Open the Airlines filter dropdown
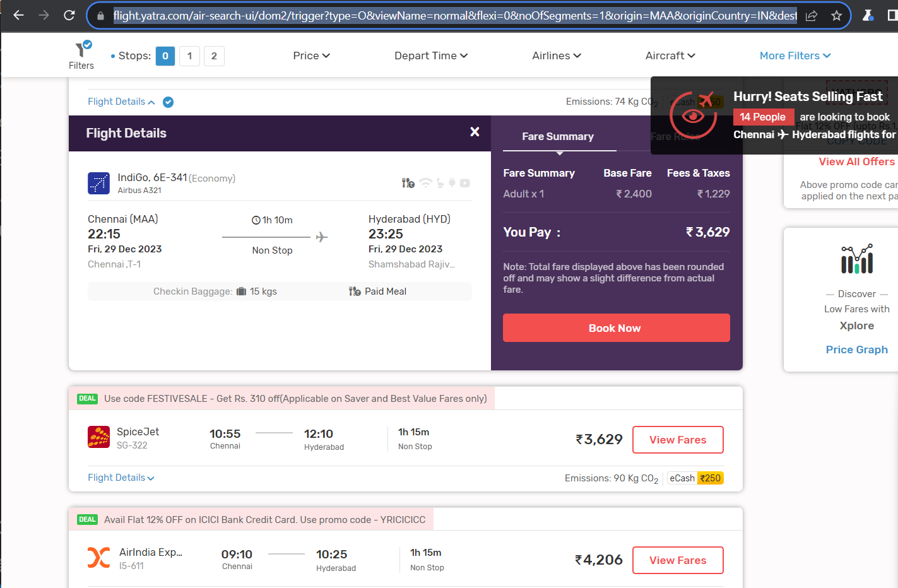898x588 pixels. click(557, 56)
